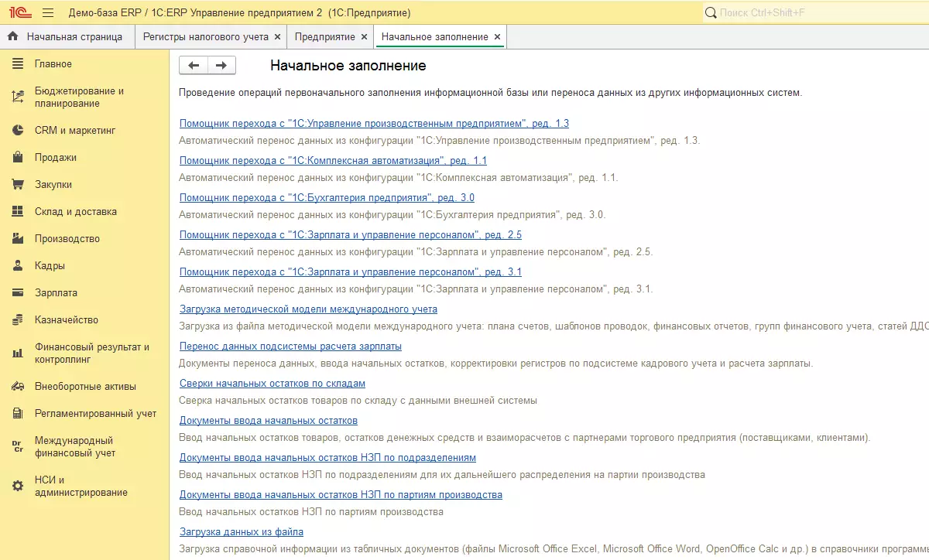
Task: Click the Казначейство coins icon
Action: point(18,320)
